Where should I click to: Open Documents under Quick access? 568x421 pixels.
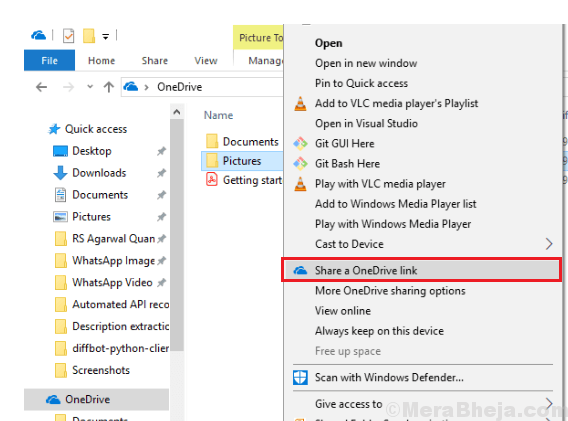100,195
